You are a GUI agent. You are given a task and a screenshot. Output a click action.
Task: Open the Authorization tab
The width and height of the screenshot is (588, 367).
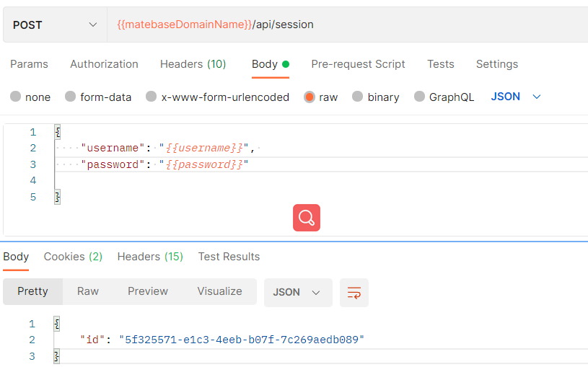point(104,64)
